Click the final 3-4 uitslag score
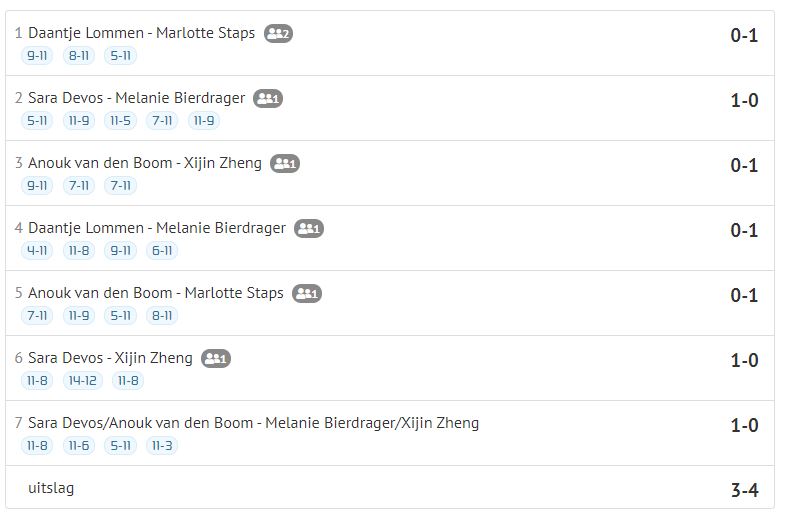 pos(744,490)
